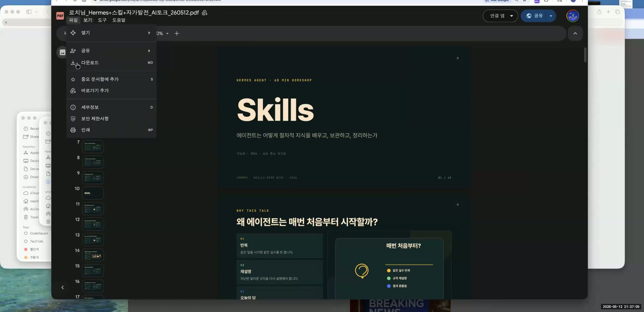Click sidebar toggle in background Safari window
644x312 pixels.
pos(29,12)
